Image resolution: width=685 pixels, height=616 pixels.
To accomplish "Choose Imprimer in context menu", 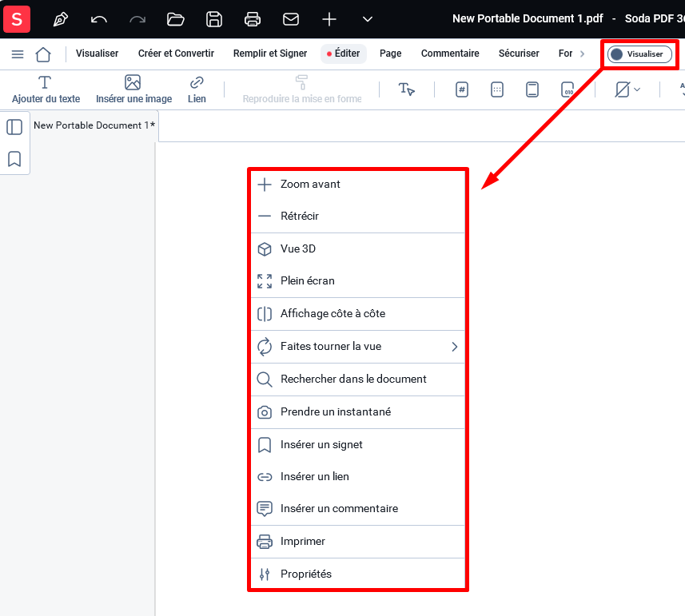I will [x=358, y=542].
